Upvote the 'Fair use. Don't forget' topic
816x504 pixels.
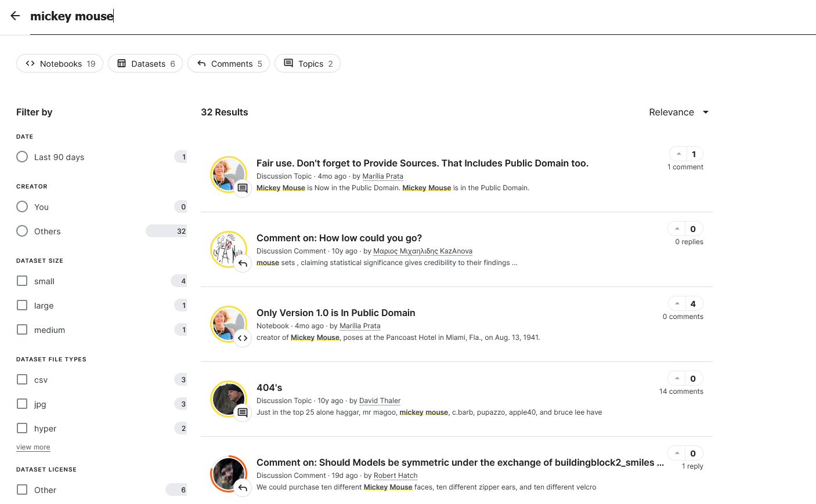coord(678,154)
